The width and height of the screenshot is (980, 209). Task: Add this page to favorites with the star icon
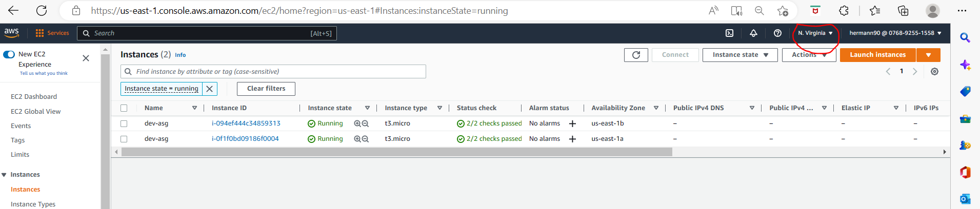coord(783,11)
